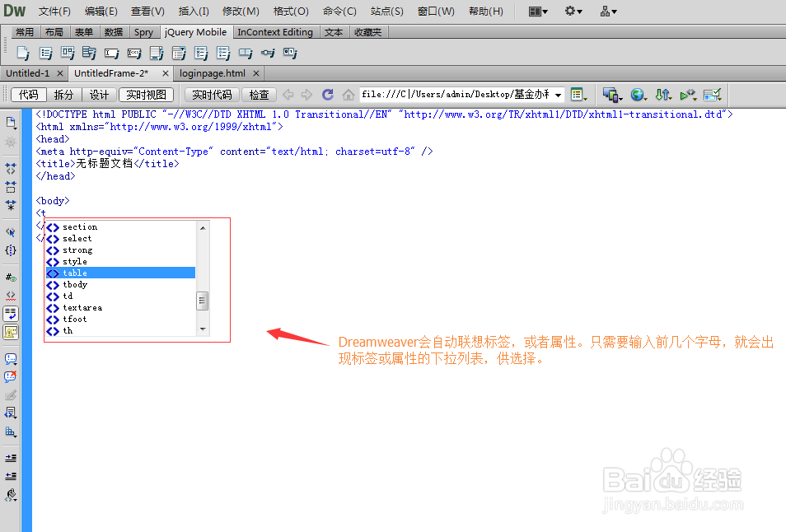
Task: Click the Refresh icon in document toolbar
Action: click(x=328, y=94)
